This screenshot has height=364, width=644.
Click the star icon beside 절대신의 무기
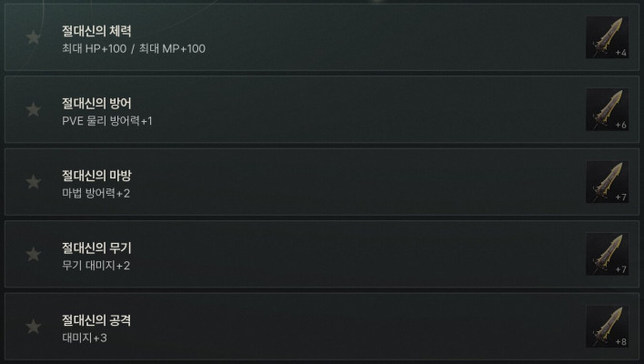click(34, 254)
